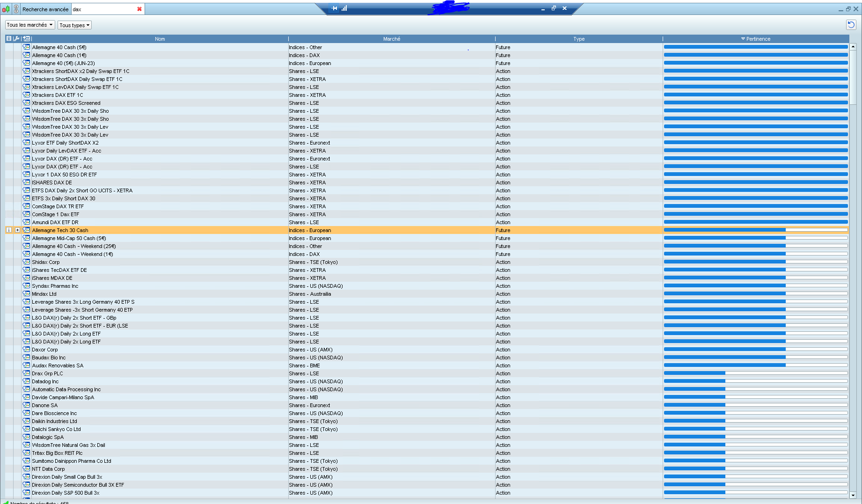Screen dimensions: 862x504
Task: Click the refresh icon at top right
Action: pyautogui.click(x=851, y=25)
